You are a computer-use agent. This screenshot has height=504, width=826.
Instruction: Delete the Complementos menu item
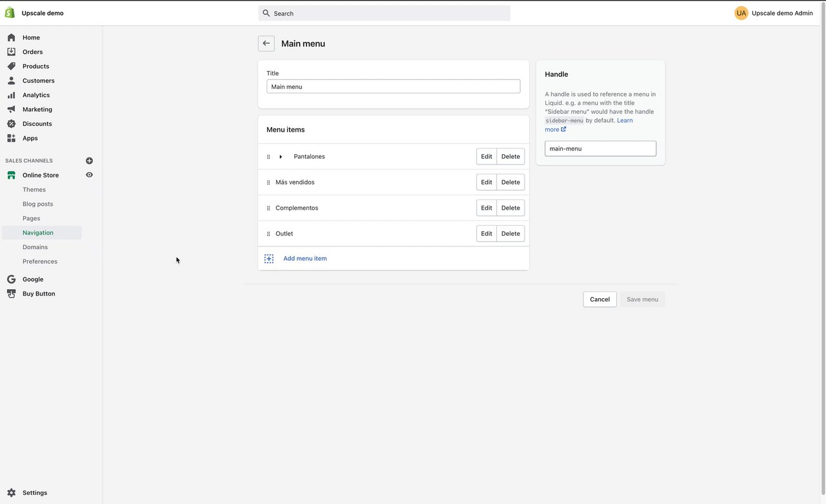click(x=510, y=208)
